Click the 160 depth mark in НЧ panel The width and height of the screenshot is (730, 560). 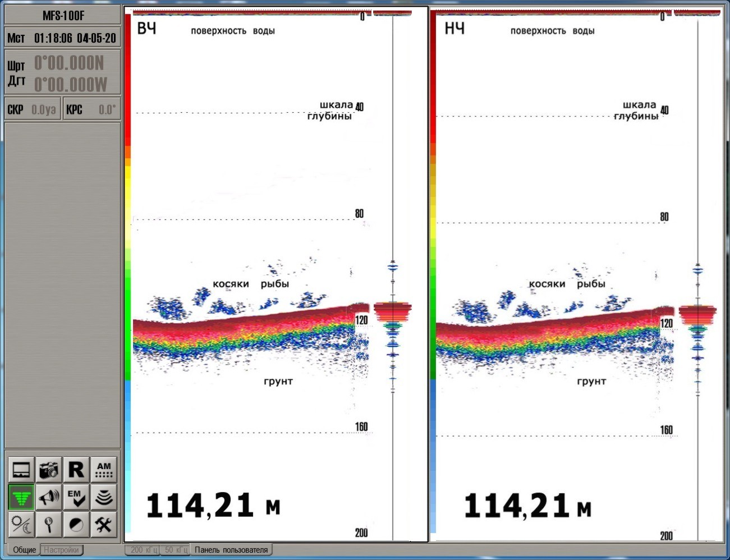coord(666,430)
